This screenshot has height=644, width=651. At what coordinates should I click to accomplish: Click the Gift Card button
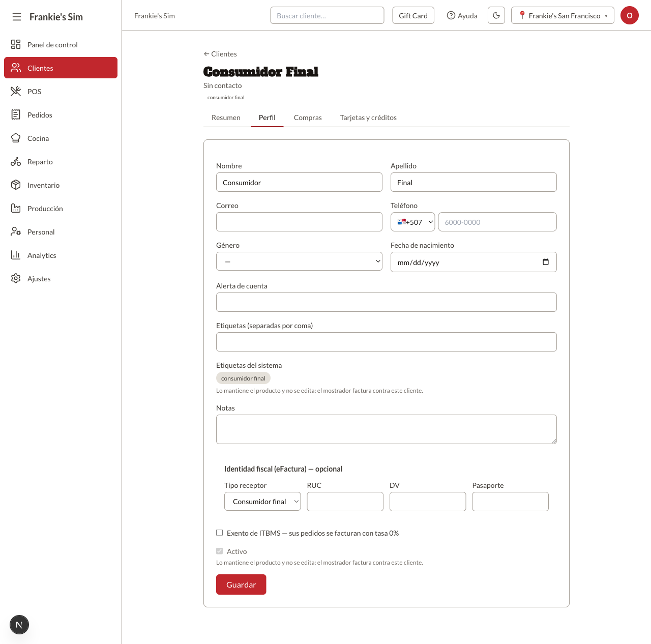[x=413, y=15]
